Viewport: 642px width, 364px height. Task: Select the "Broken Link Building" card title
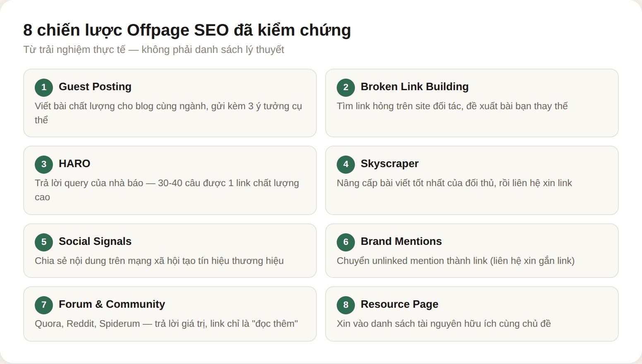[x=414, y=87]
